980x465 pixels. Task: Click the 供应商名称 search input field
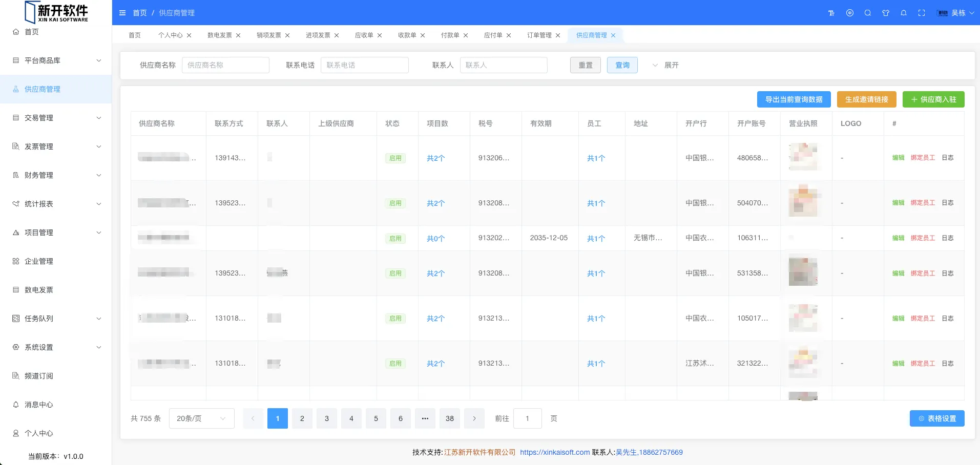[x=225, y=65]
